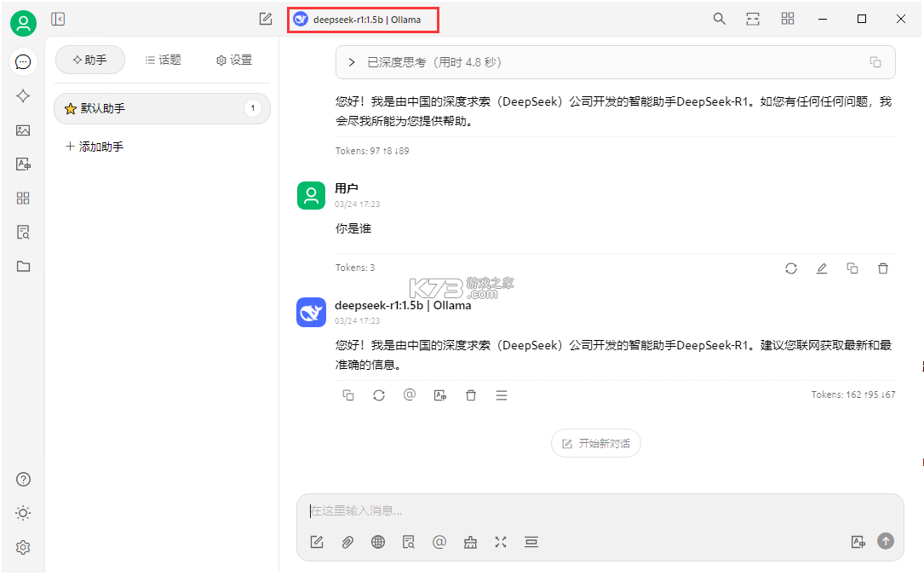924x576 pixels.
Task: Attach a file with paperclip icon
Action: click(x=347, y=542)
